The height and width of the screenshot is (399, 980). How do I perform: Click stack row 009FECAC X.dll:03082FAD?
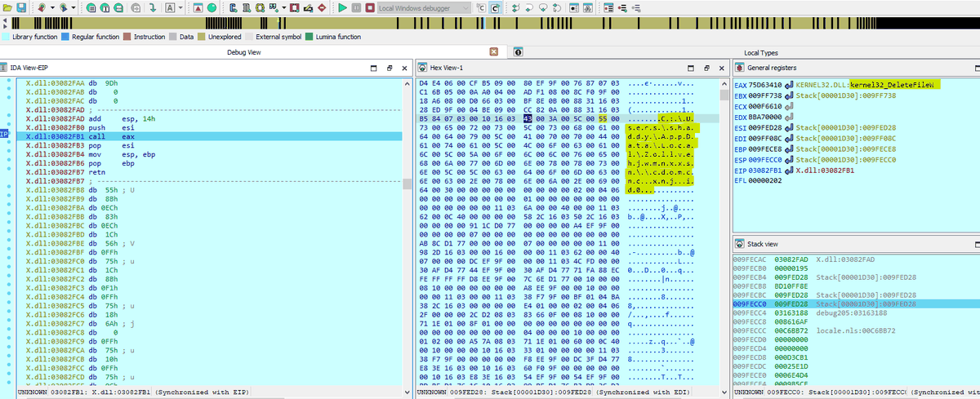856,259
